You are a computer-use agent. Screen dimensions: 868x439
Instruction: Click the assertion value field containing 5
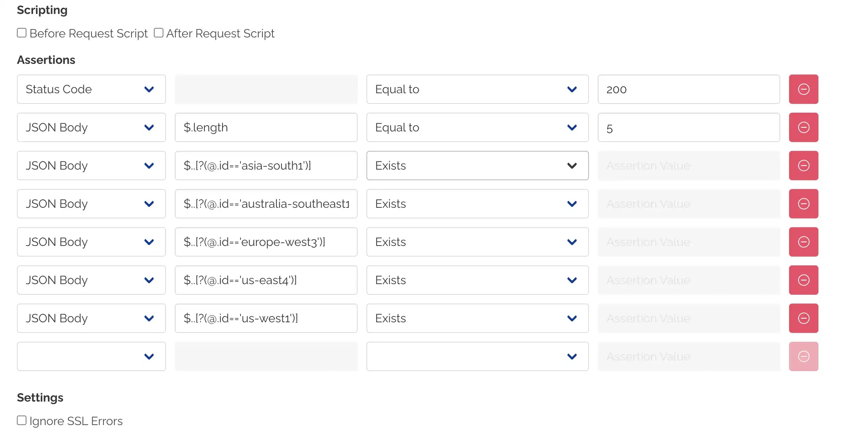pyautogui.click(x=688, y=127)
